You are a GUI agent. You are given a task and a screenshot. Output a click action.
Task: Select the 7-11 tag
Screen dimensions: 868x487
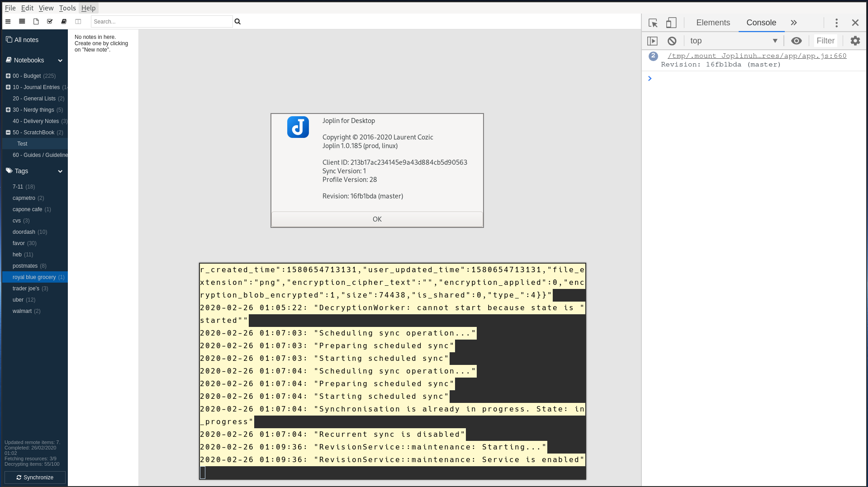click(35, 187)
